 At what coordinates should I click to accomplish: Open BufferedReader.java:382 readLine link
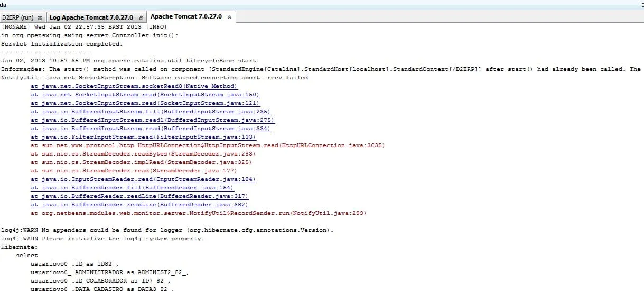(x=139, y=205)
